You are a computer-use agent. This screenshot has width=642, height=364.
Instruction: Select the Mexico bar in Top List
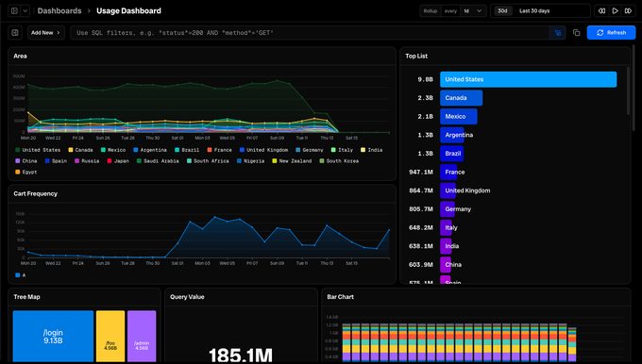pyautogui.click(x=459, y=117)
